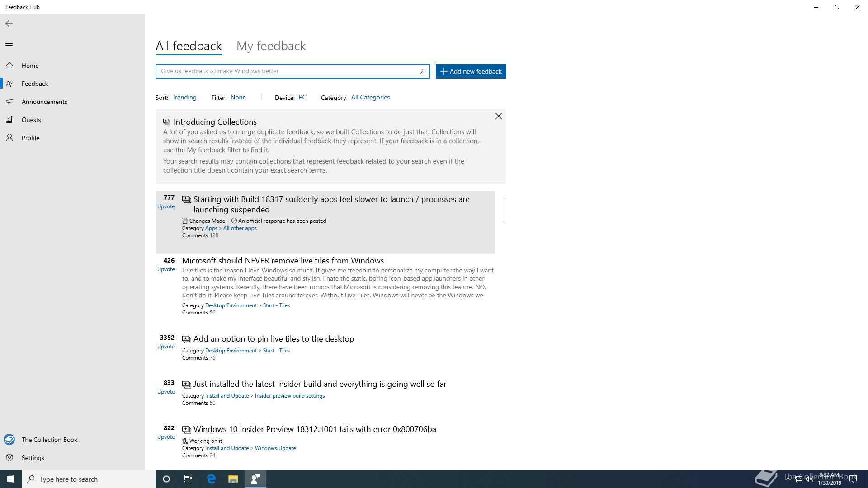868x488 pixels.
Task: Click the Comments 128 count
Action: pos(200,235)
